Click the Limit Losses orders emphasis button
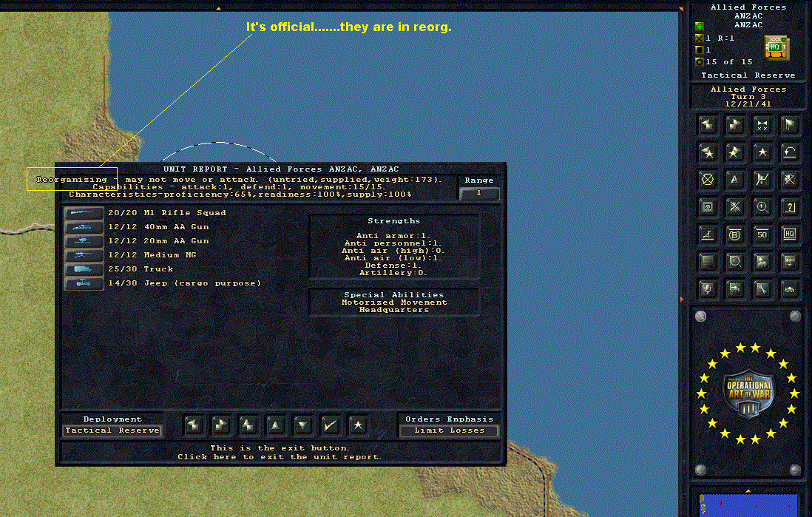812x517 pixels. (450, 430)
